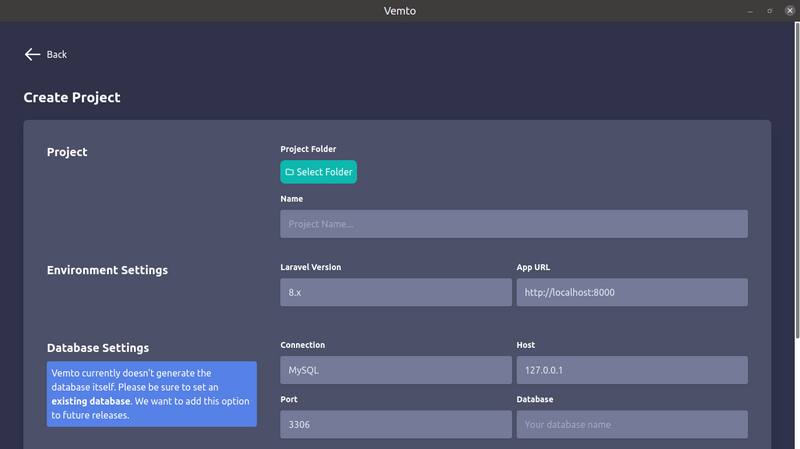The width and height of the screenshot is (800, 449).
Task: Click the App URL field
Action: [x=632, y=292]
